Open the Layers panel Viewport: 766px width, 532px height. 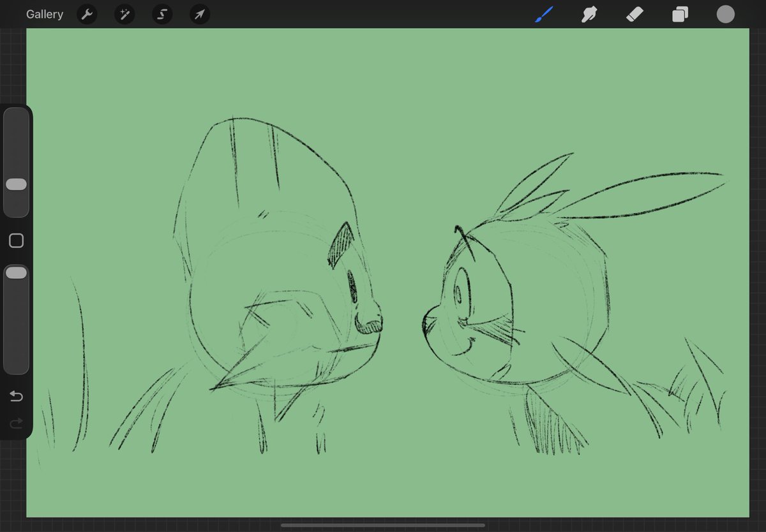click(x=680, y=14)
